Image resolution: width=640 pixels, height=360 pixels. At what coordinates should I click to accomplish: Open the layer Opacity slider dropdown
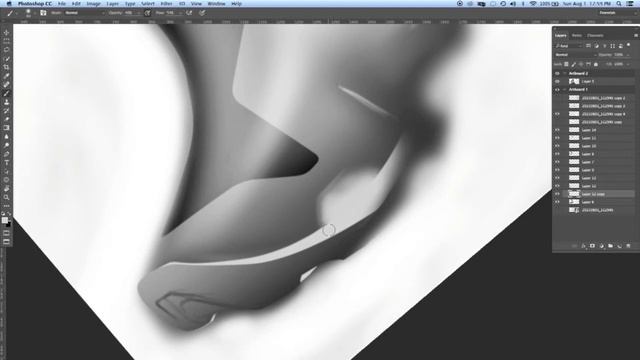[628, 55]
